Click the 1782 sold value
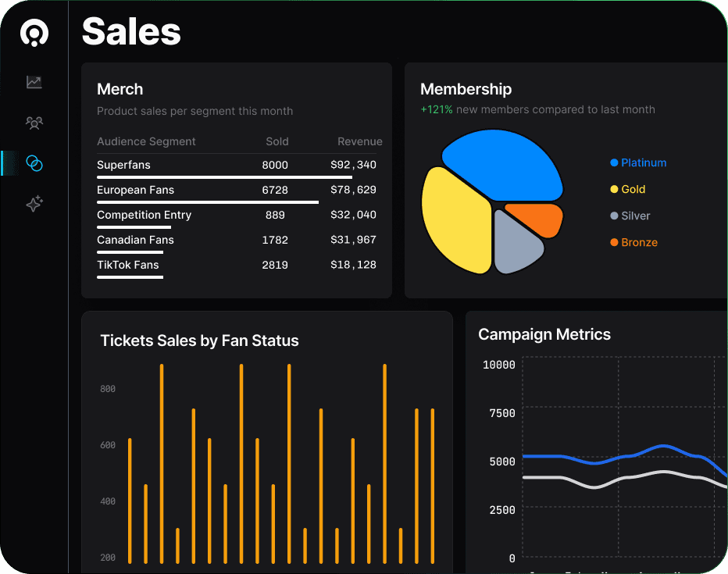Image resolution: width=728 pixels, height=574 pixels. 275,240
